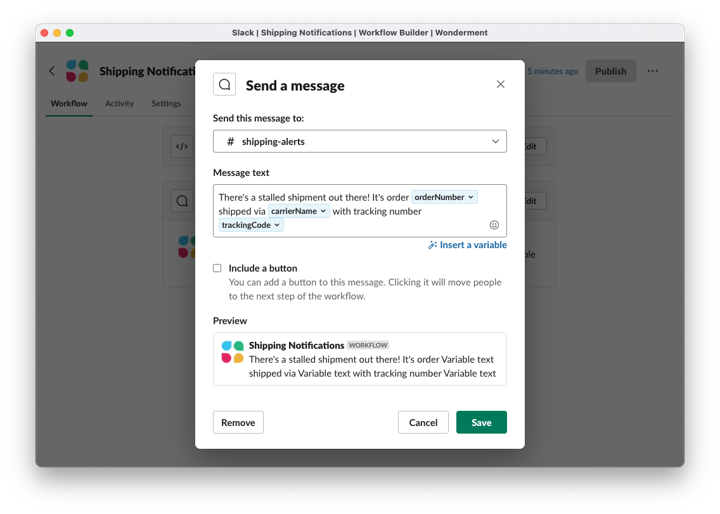
Task: Switch to the Workflow tab
Action: click(69, 104)
